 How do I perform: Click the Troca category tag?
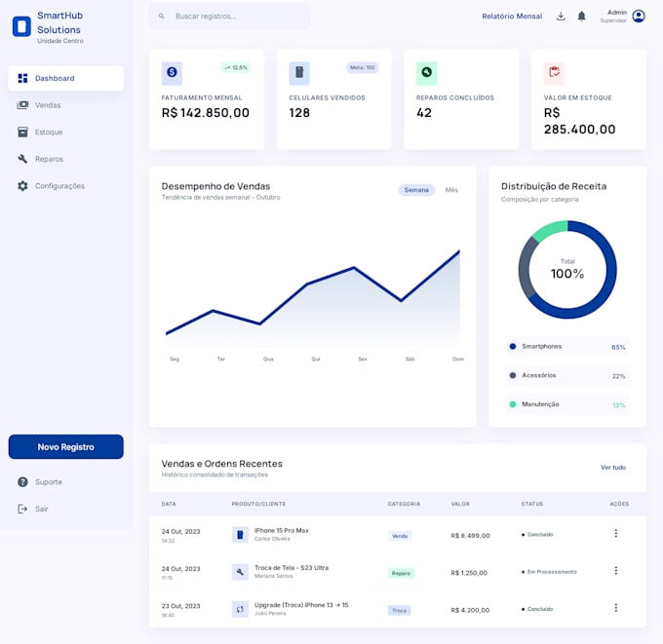(x=399, y=611)
